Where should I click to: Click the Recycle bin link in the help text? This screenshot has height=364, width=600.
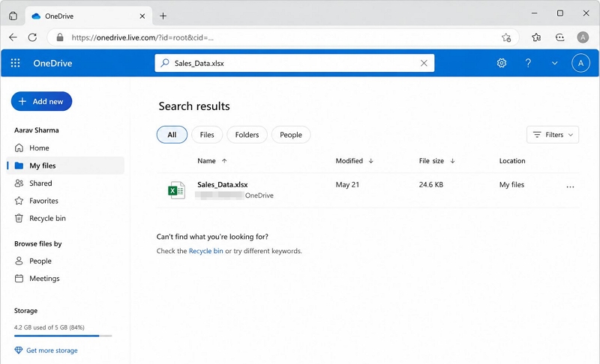pyautogui.click(x=205, y=251)
